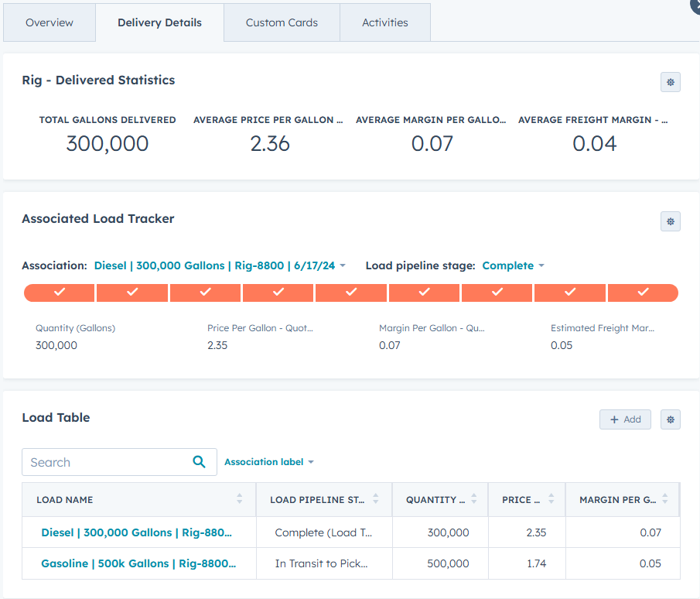The image size is (700, 599).
Task: Click the TOTAL GALLONS DELIVERED label
Action: 108,120
